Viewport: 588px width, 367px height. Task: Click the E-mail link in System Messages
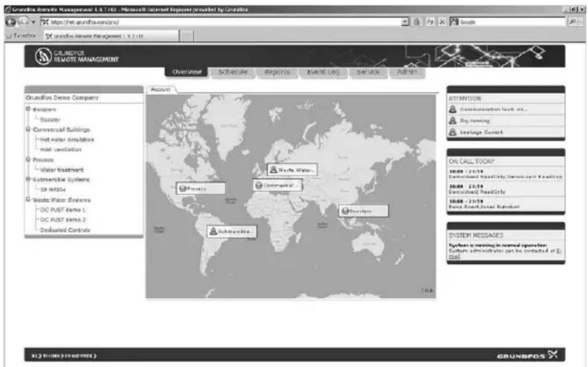click(455, 256)
